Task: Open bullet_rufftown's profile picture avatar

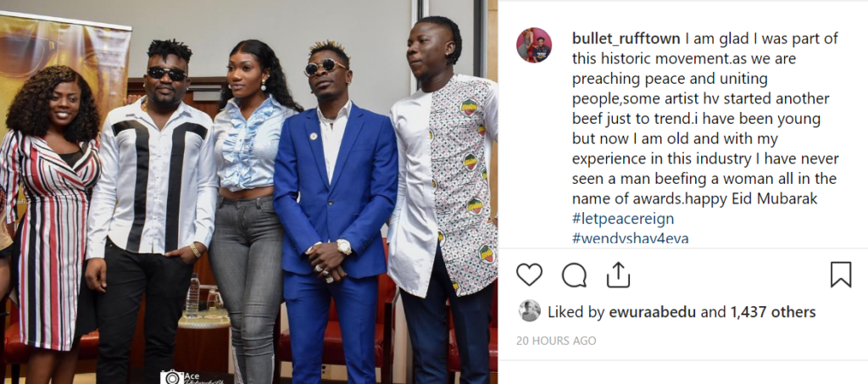Action: 534,45
